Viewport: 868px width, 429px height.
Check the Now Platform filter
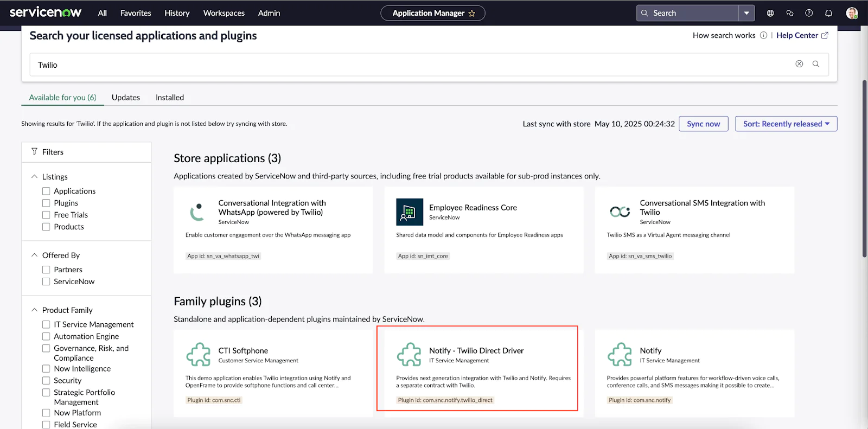(x=46, y=413)
